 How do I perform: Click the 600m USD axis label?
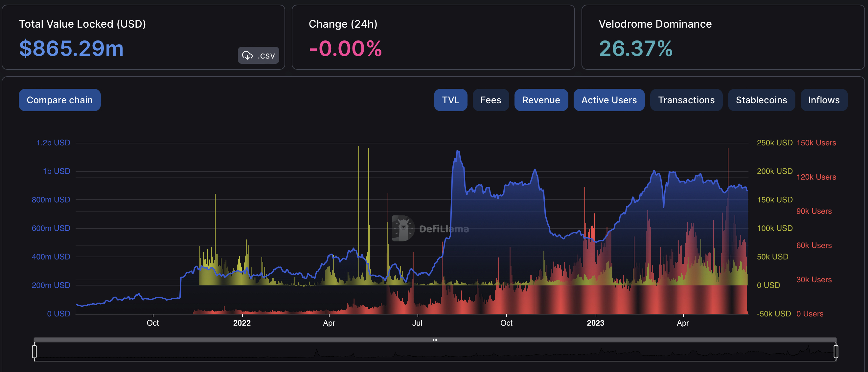(51, 228)
